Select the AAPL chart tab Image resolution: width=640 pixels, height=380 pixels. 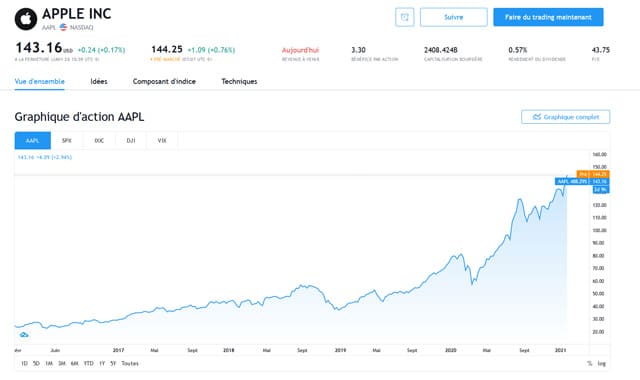coord(33,140)
